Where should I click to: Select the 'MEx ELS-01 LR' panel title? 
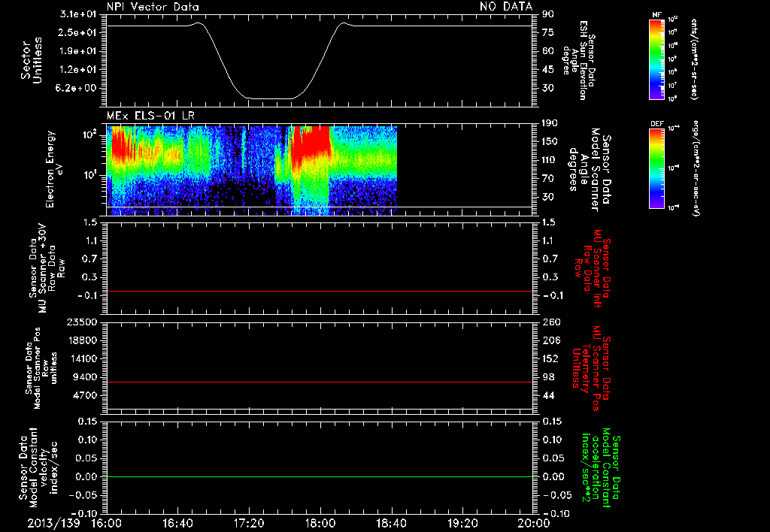pyautogui.click(x=150, y=116)
